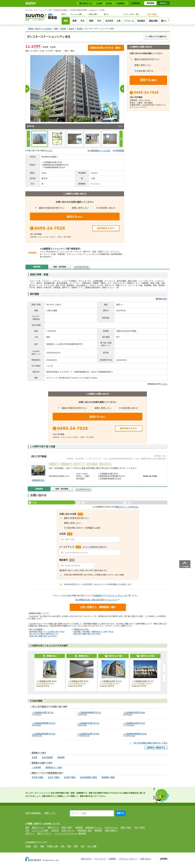Expand the 暮らし navigation dropdown
The width and height of the screenshot is (195, 868).
click(x=165, y=21)
